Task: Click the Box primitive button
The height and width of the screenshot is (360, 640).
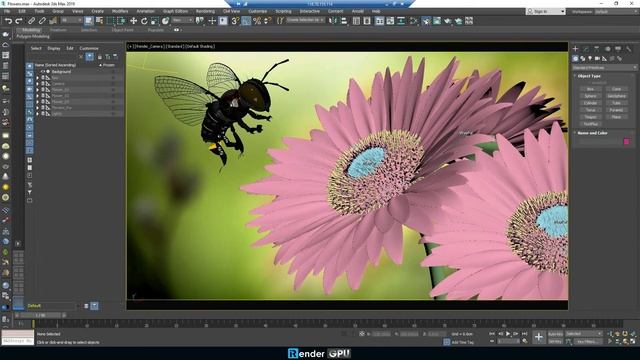Action: [x=590, y=89]
